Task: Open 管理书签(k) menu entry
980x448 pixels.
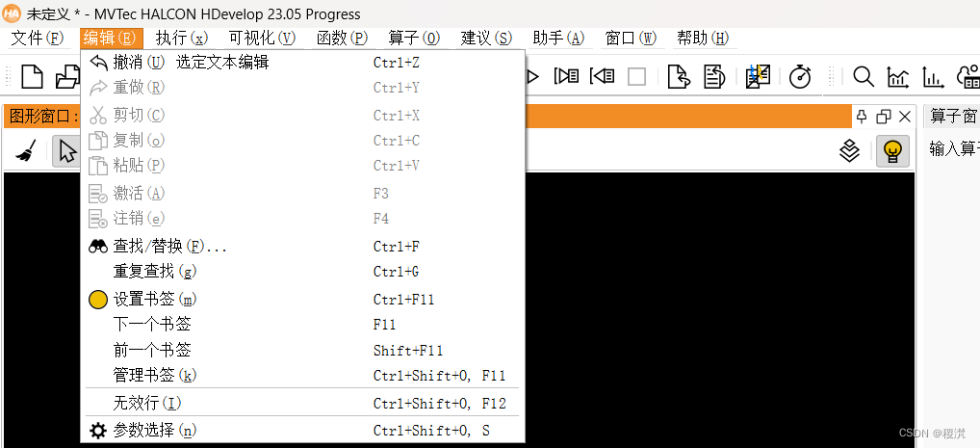Action: 303,376
